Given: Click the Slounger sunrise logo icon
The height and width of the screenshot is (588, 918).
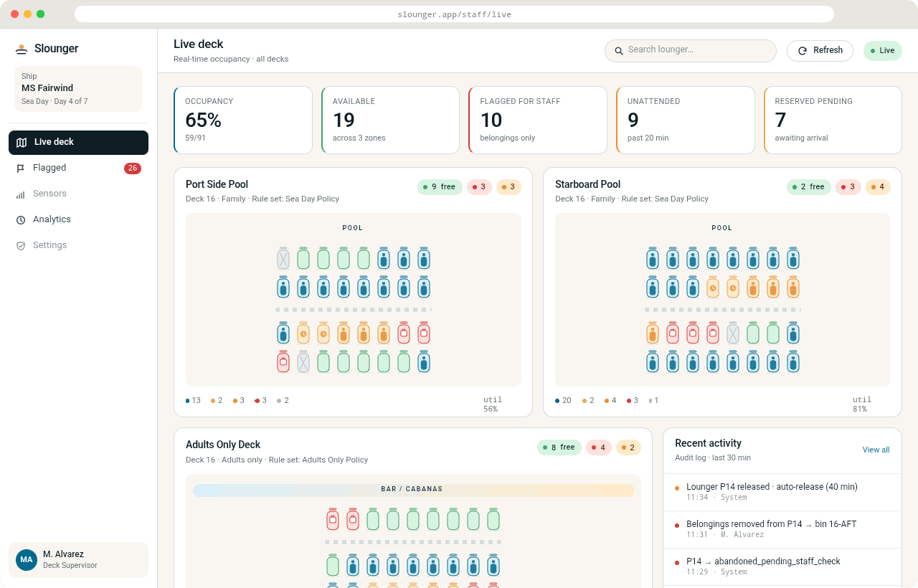Looking at the screenshot, I should 22,49.
